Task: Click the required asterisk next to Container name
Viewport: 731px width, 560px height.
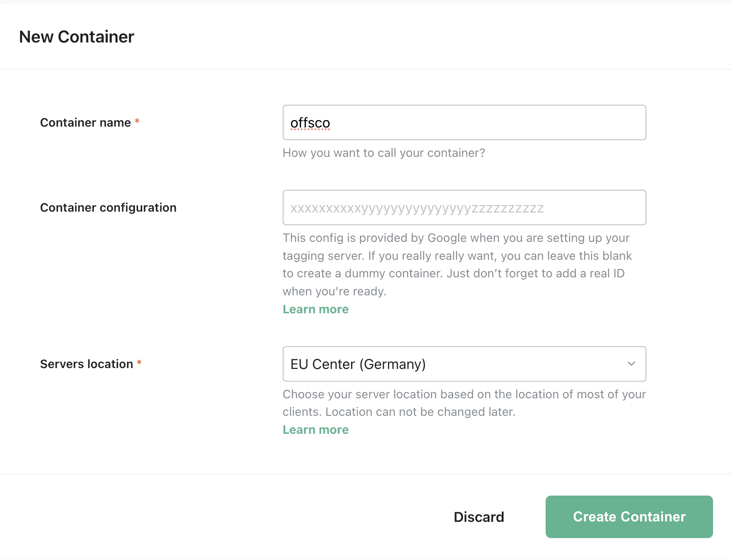Action: (137, 122)
